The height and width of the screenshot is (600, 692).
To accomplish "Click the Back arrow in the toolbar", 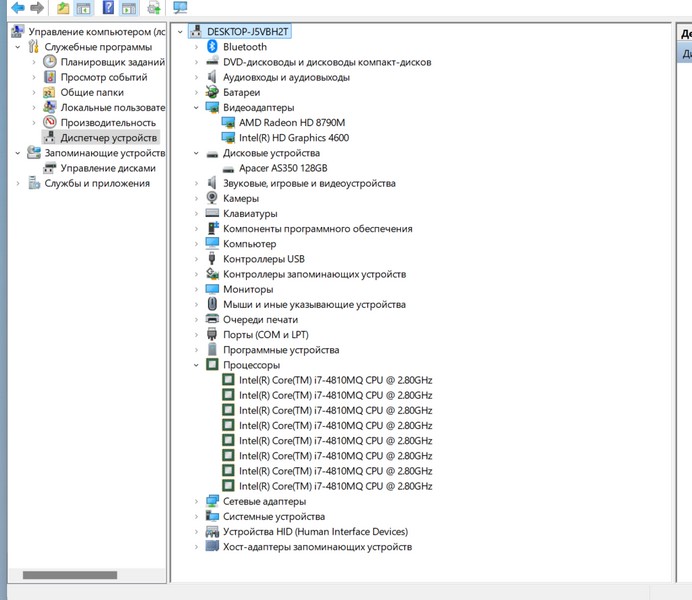I will [x=17, y=8].
